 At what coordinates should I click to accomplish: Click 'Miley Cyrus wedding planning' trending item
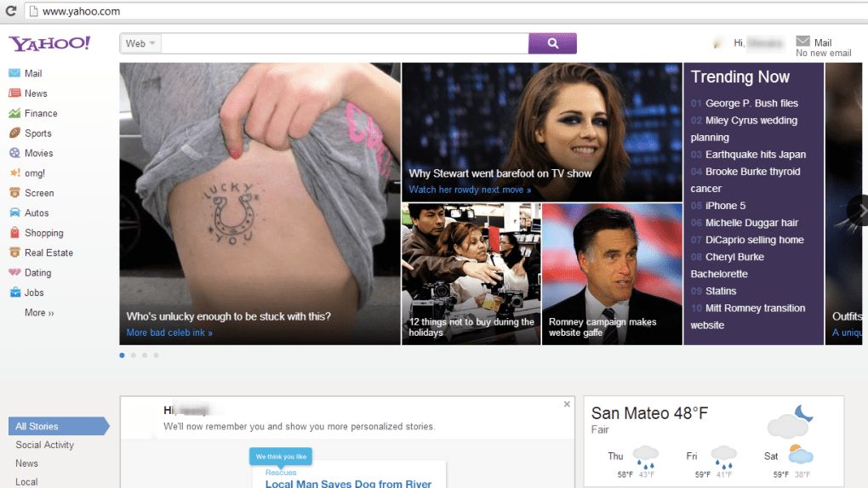tap(744, 128)
